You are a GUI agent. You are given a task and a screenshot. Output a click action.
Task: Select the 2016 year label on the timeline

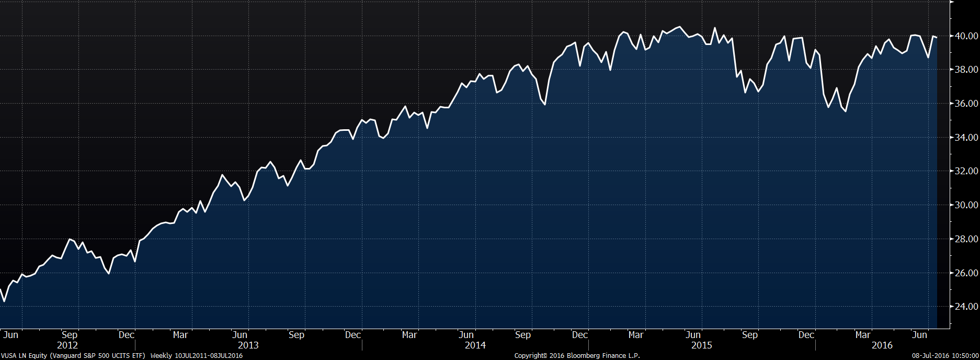click(882, 345)
